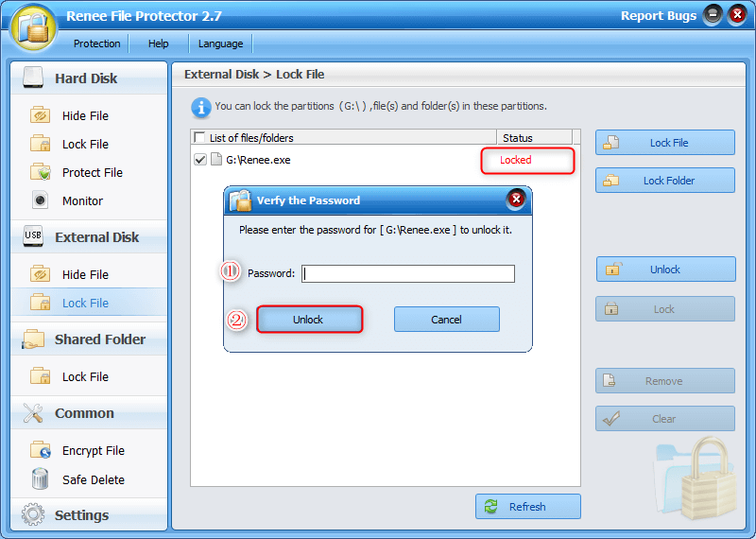The height and width of the screenshot is (539, 756).
Task: Click the Unlock button in password dialog
Action: (308, 320)
